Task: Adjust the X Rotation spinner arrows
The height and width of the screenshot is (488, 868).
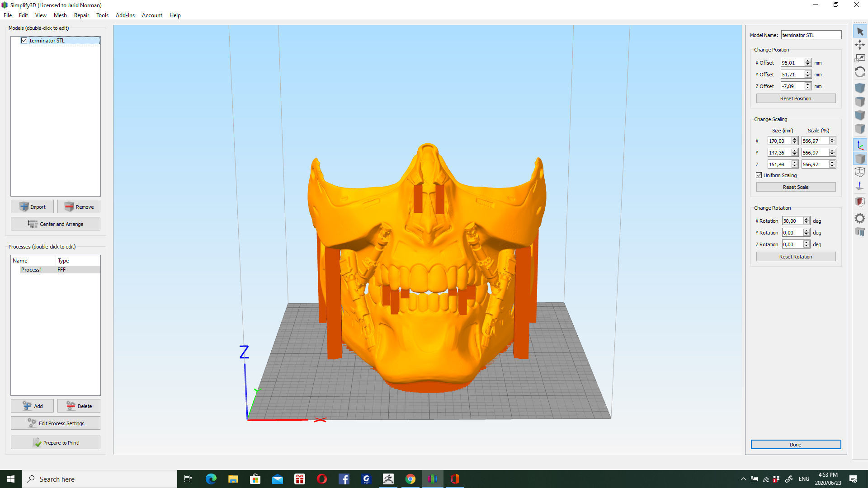Action: (x=807, y=221)
